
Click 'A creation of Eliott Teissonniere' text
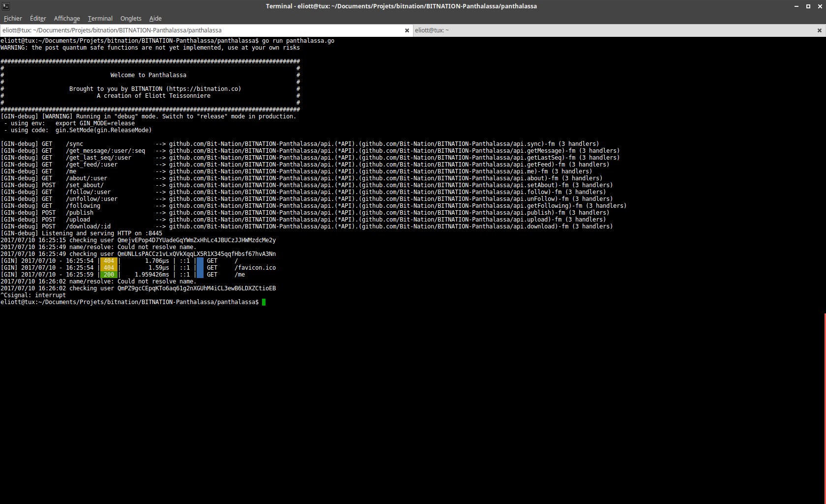pos(154,96)
